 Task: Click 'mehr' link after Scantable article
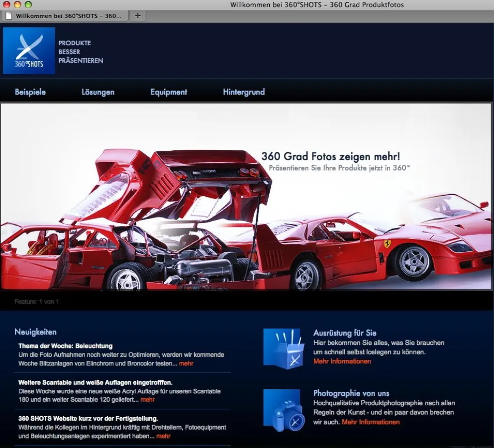tap(147, 399)
